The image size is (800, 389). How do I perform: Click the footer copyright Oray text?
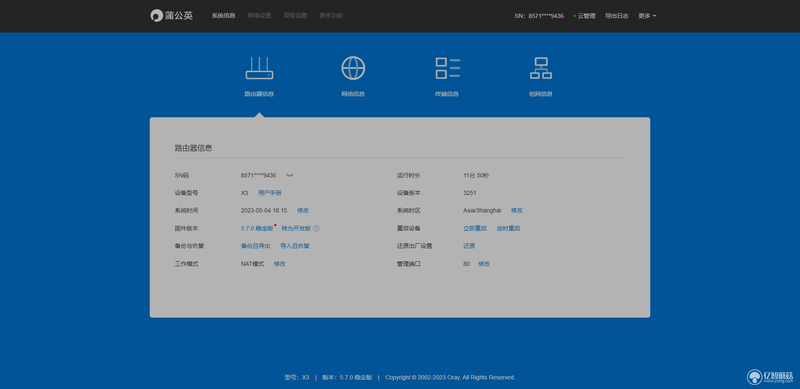pos(450,378)
